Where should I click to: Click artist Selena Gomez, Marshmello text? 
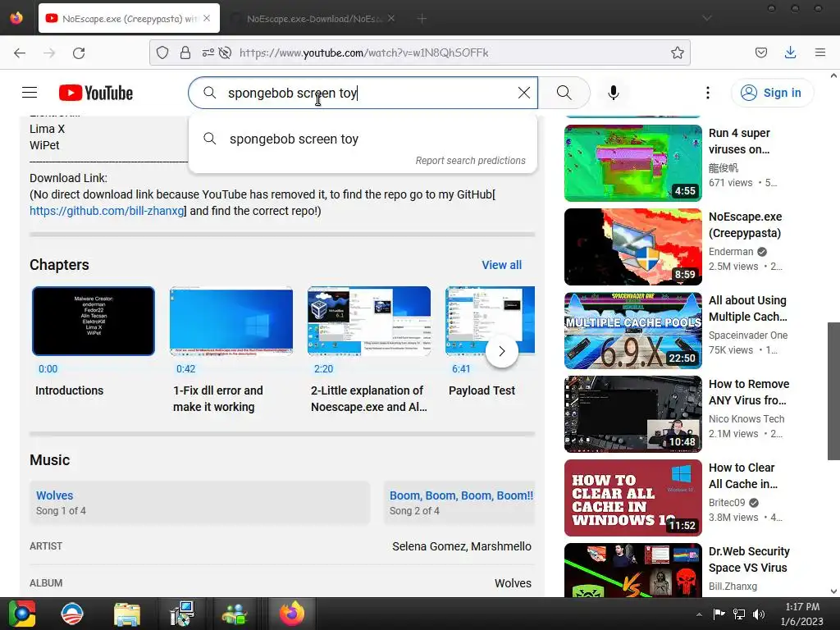click(x=462, y=546)
